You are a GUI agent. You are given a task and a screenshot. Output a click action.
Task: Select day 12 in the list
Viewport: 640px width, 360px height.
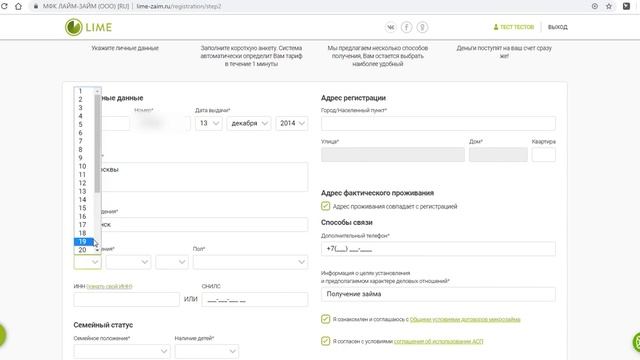[84, 183]
